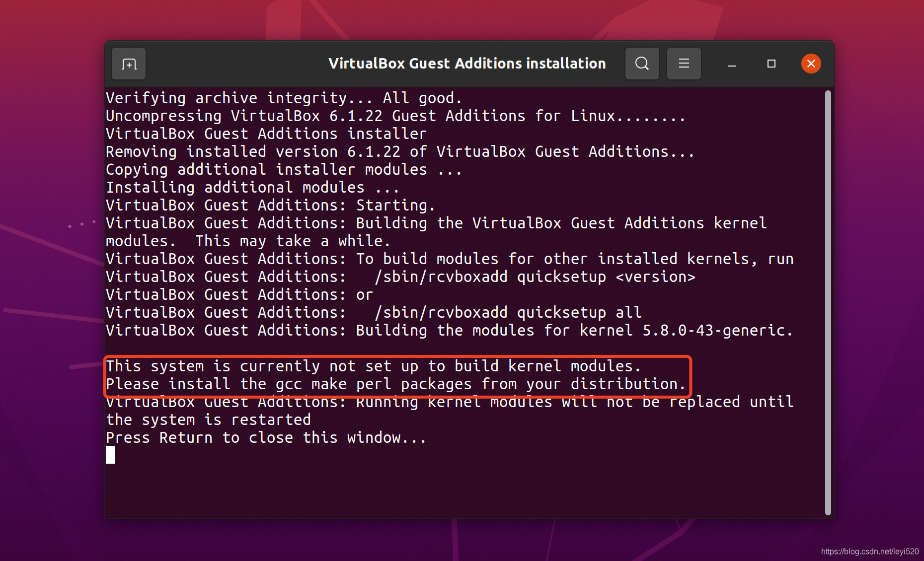Click the terminal cursor block
This screenshot has width=924, height=561.
[x=110, y=455]
